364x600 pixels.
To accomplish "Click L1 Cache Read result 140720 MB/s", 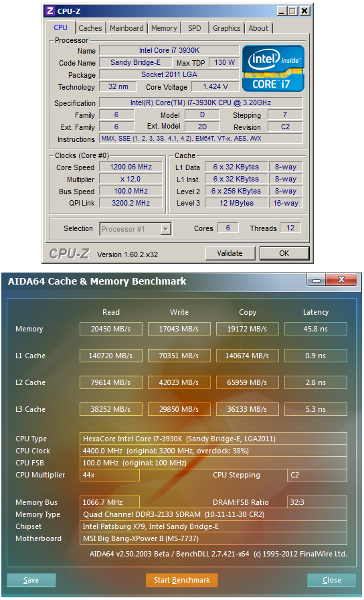I will tap(111, 356).
